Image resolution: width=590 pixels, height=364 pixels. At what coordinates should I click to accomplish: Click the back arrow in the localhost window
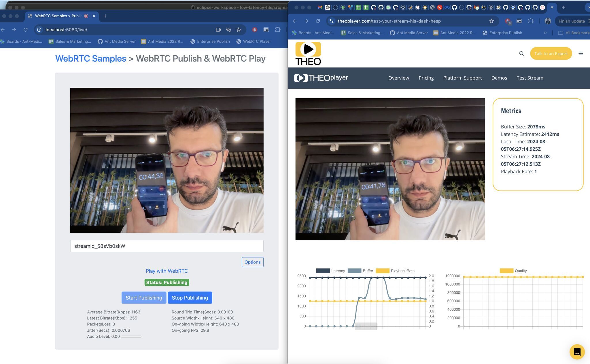[x=3, y=30]
